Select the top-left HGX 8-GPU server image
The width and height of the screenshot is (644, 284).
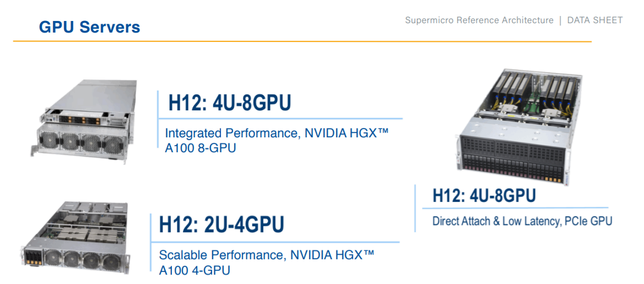pyautogui.click(x=84, y=122)
